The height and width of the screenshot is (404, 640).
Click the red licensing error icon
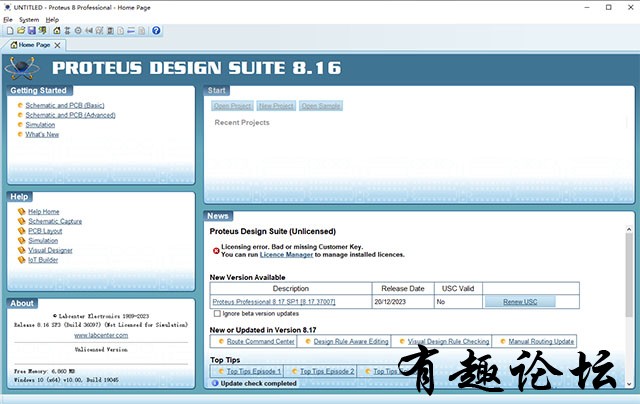(x=216, y=251)
